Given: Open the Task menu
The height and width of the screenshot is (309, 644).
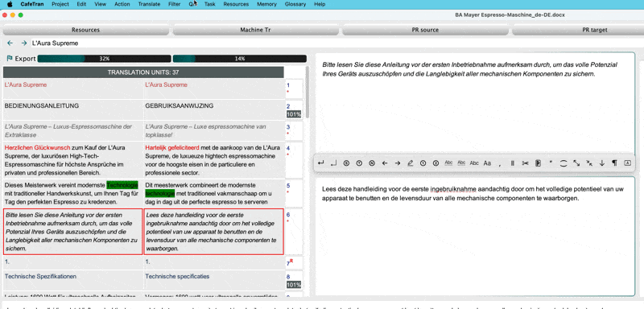Looking at the screenshot, I should pyautogui.click(x=210, y=4).
